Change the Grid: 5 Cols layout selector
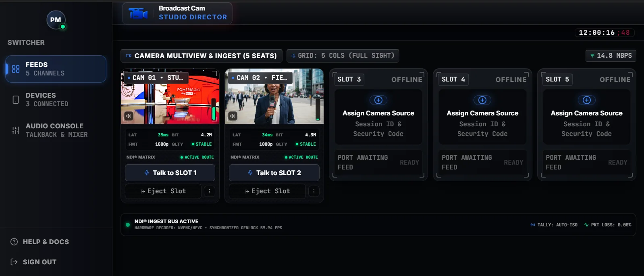The width and height of the screenshot is (644, 276). [343, 56]
